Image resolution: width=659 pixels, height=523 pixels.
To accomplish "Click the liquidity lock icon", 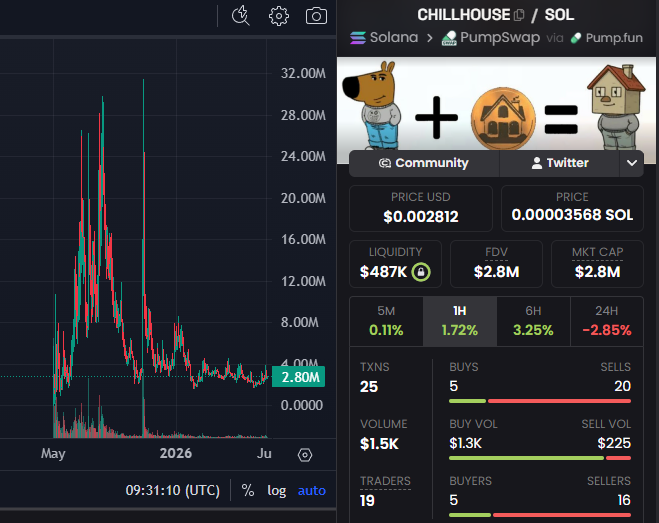I will [421, 272].
